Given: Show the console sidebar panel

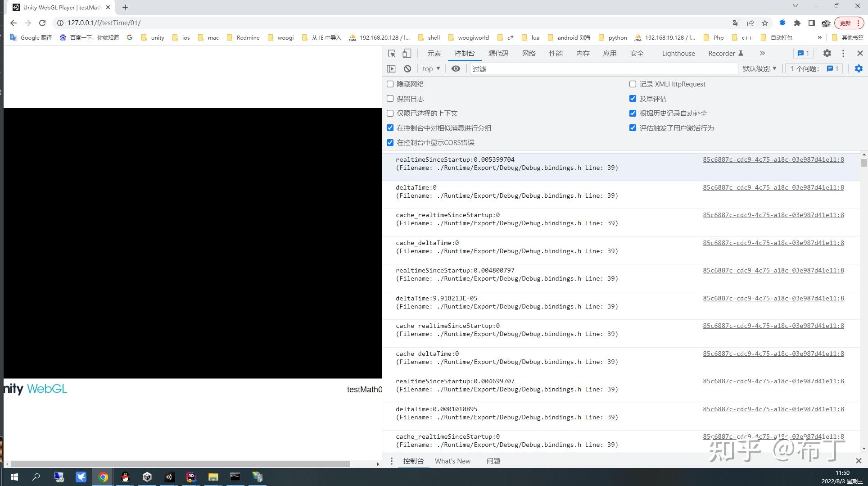Looking at the screenshot, I should pos(391,68).
